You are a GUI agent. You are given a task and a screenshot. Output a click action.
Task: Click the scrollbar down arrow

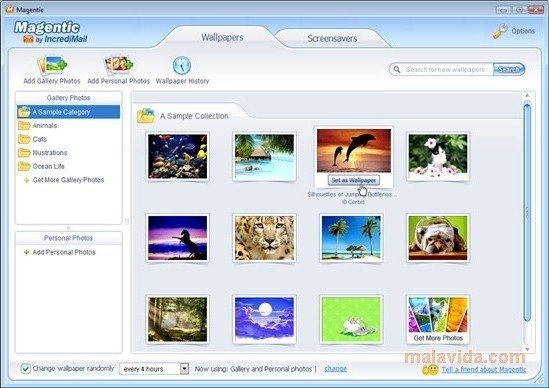[527, 349]
